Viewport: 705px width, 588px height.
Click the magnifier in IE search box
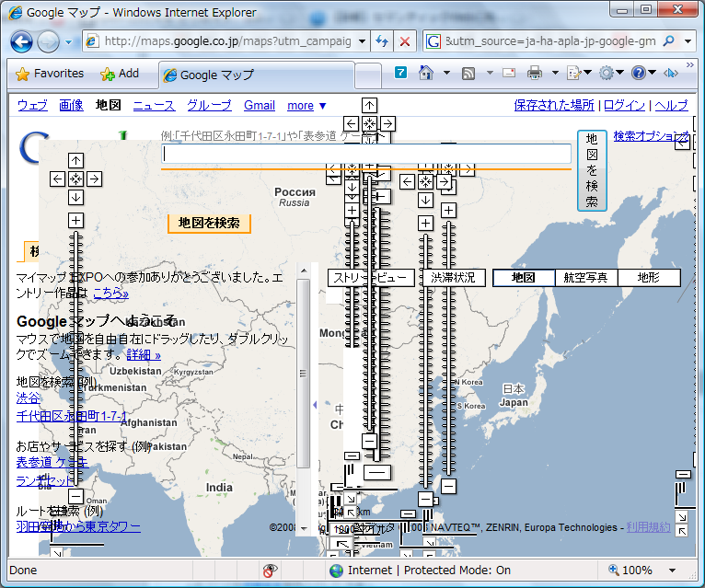(668, 41)
